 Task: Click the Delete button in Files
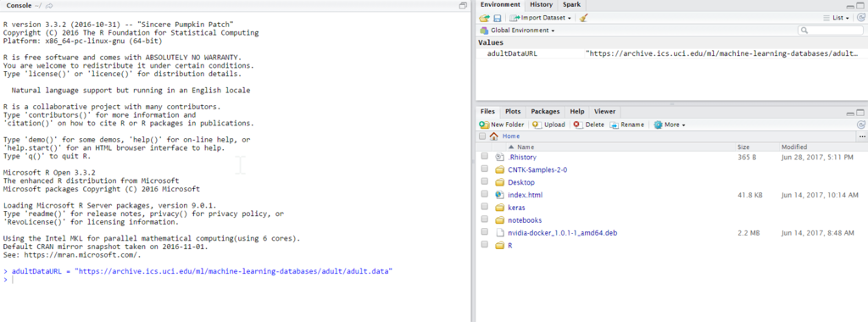point(589,125)
